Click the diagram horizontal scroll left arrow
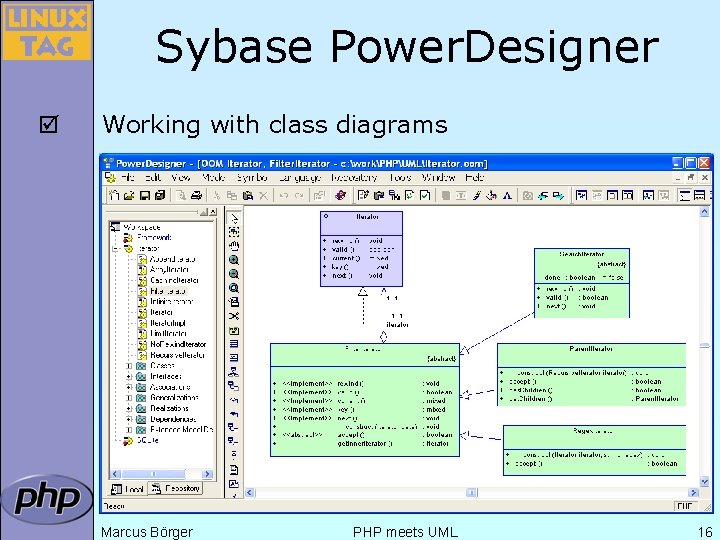This screenshot has width=720, height=540. pos(250,492)
